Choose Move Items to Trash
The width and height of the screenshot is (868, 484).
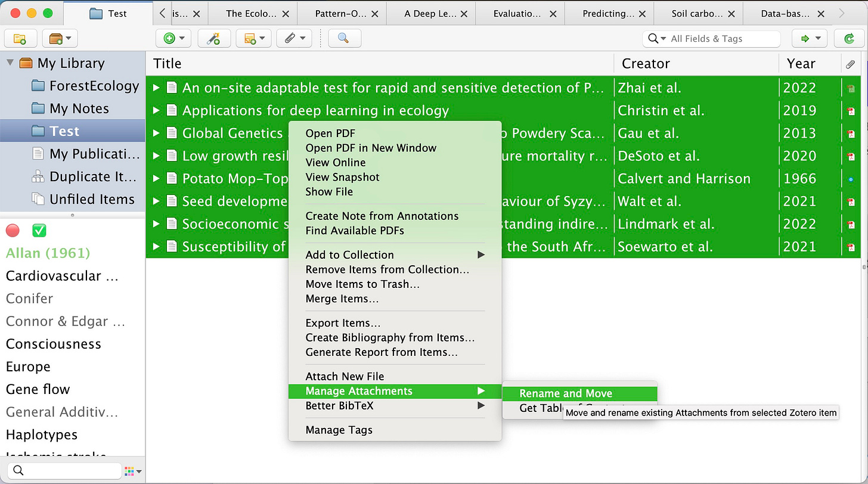[362, 284]
